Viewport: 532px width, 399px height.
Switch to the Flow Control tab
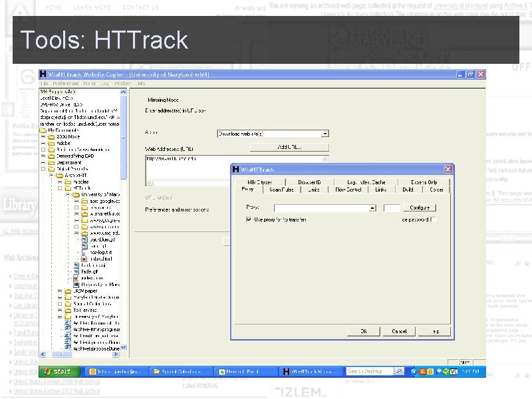tap(348, 190)
